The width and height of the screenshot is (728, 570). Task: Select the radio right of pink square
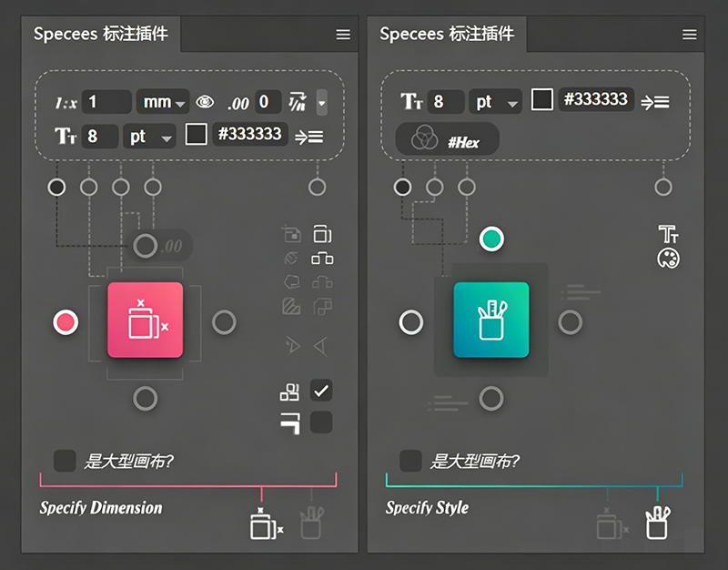click(224, 322)
